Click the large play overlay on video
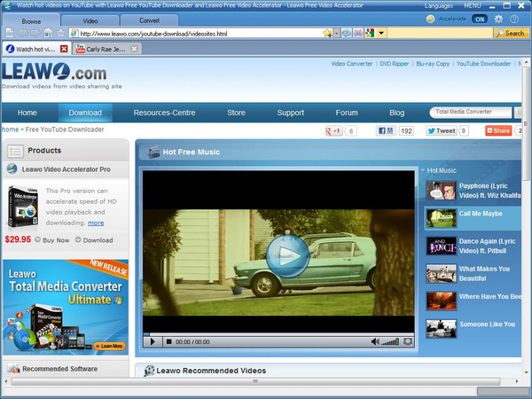 (x=287, y=256)
